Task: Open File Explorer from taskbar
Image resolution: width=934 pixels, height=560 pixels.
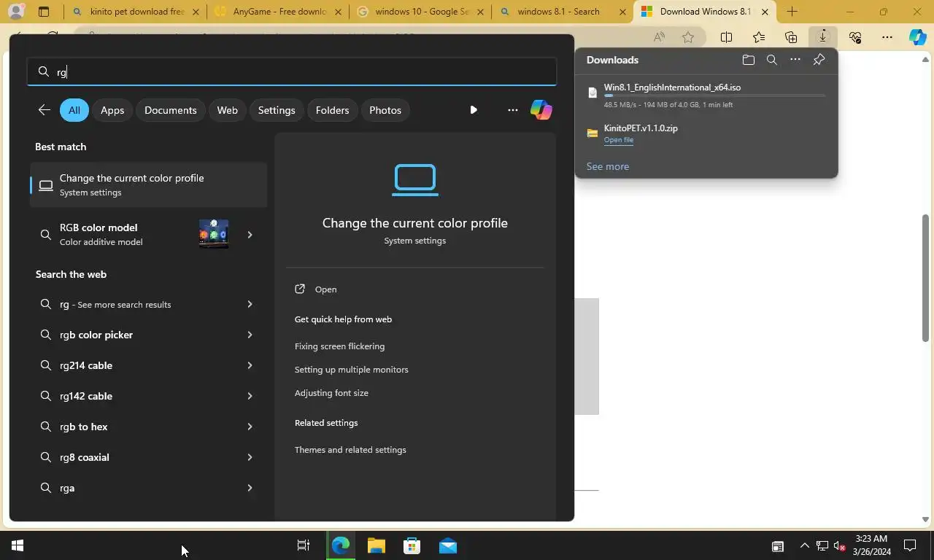Action: tap(376, 546)
